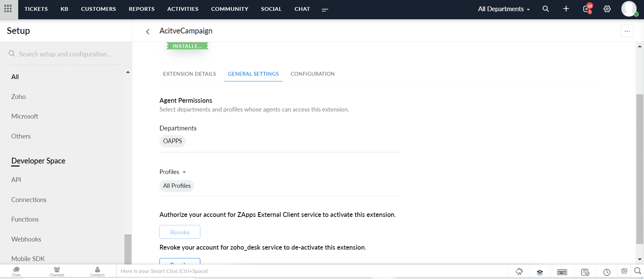
Task: Click the document icon in bottom bar
Action: click(624, 271)
